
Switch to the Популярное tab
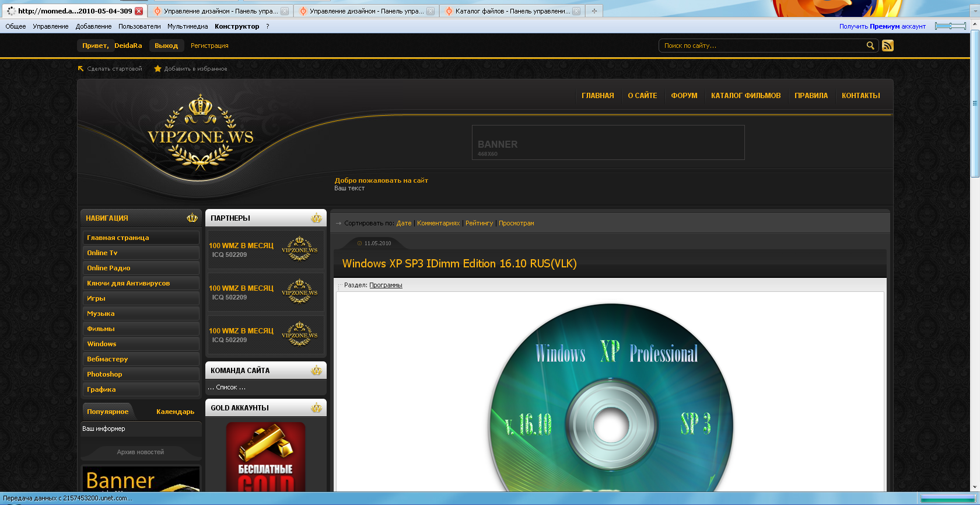[108, 412]
